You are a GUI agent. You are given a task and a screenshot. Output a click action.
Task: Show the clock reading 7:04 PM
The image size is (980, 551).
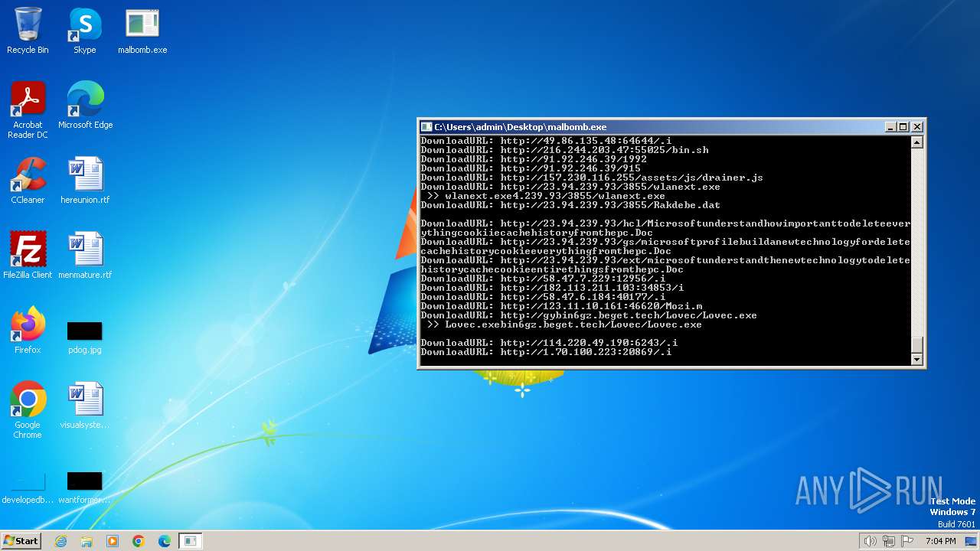point(940,541)
